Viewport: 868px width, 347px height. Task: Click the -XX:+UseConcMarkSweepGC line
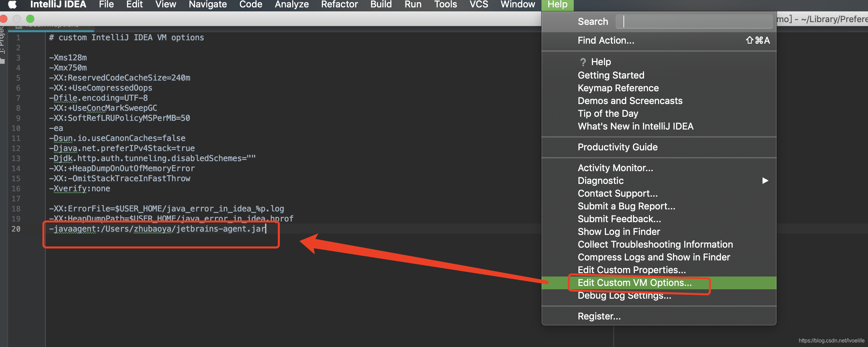103,108
